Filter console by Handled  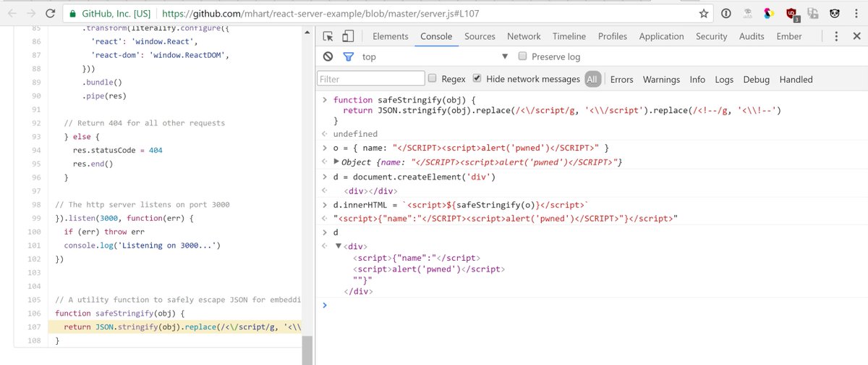(796, 80)
